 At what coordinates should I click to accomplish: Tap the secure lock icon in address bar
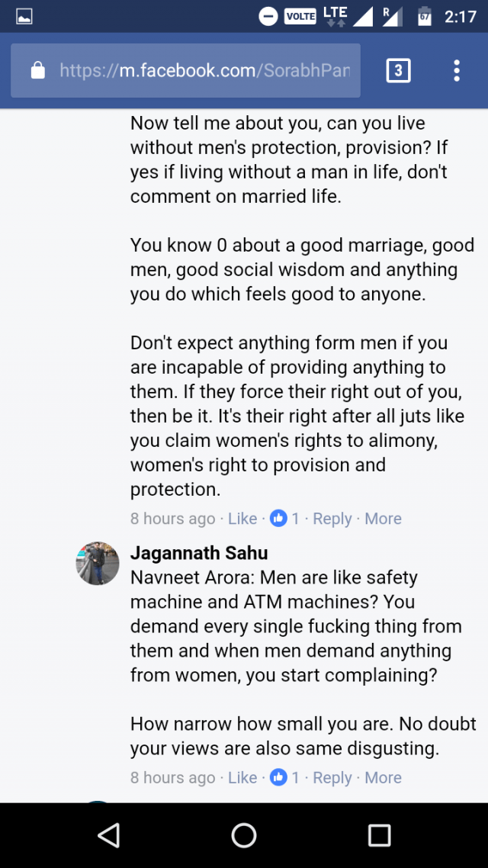[x=37, y=71]
